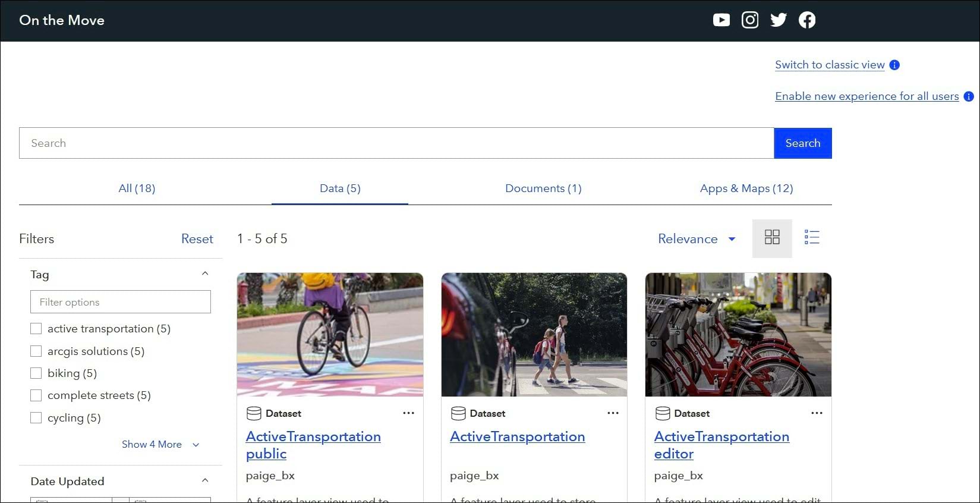
Task: Open more options for middle ActiveTransportation card
Action: [x=613, y=413]
